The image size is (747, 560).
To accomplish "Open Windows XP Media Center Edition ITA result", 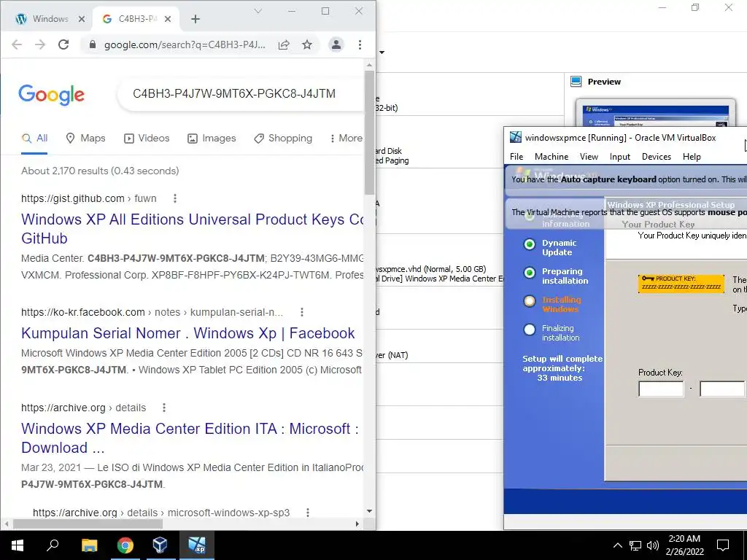I will point(190,438).
